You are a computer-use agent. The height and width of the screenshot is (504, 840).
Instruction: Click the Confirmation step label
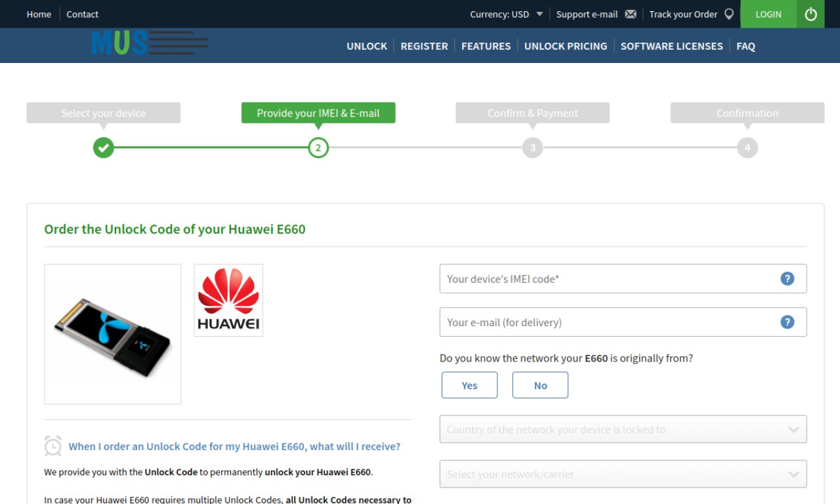[747, 113]
